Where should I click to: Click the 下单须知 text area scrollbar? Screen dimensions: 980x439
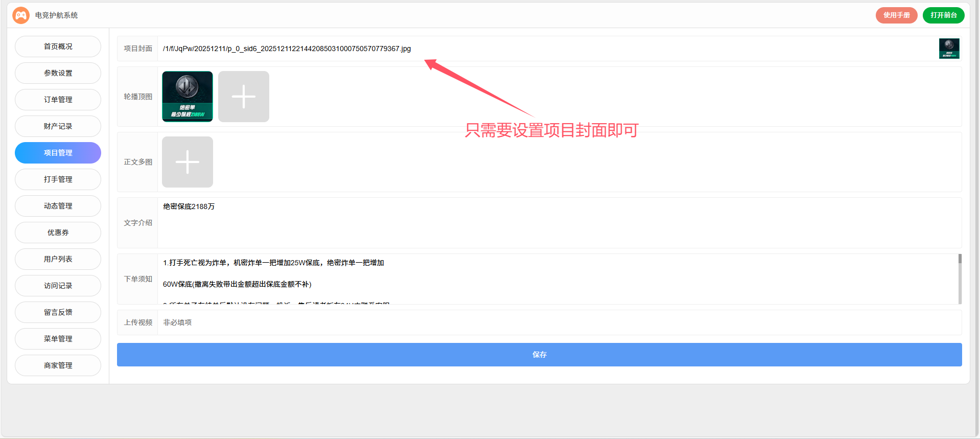click(960, 279)
